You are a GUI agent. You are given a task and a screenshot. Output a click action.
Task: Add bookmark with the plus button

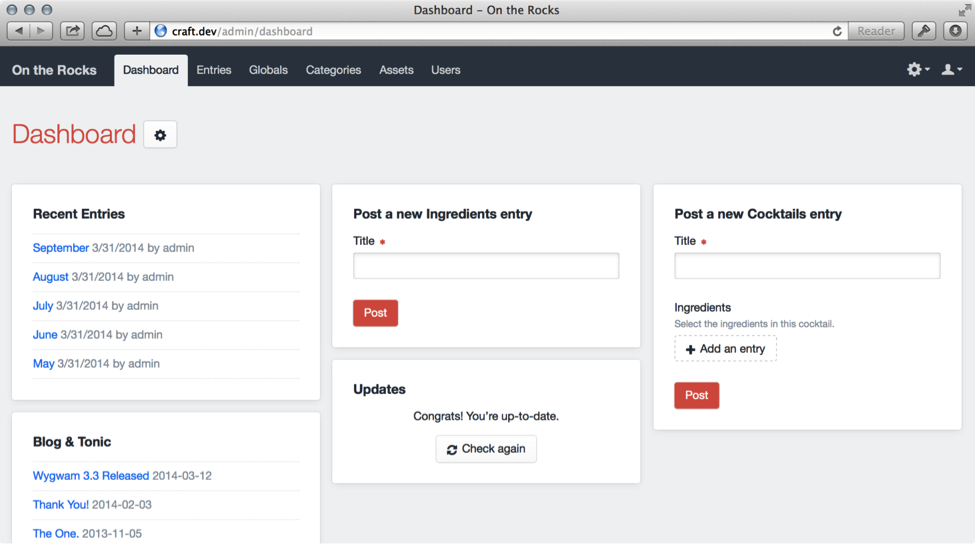(136, 30)
